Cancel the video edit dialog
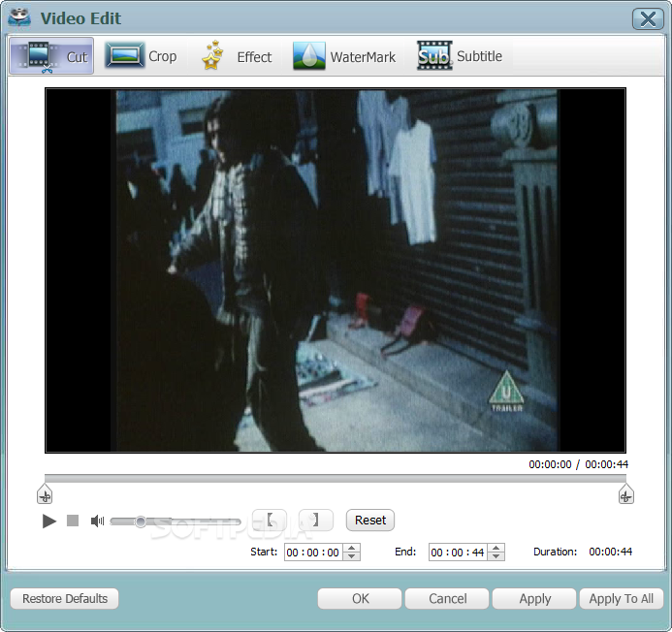Viewport: 672px width, 632px height. [x=447, y=599]
